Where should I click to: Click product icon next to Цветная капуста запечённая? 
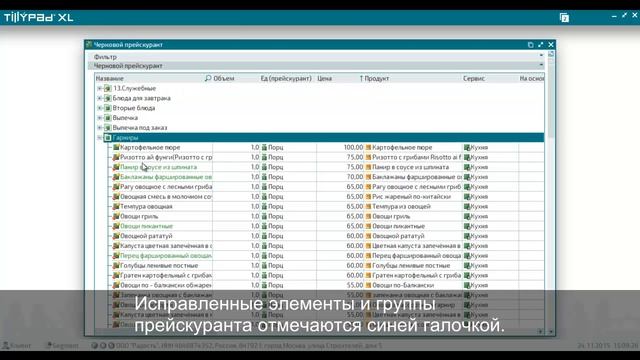(x=368, y=246)
